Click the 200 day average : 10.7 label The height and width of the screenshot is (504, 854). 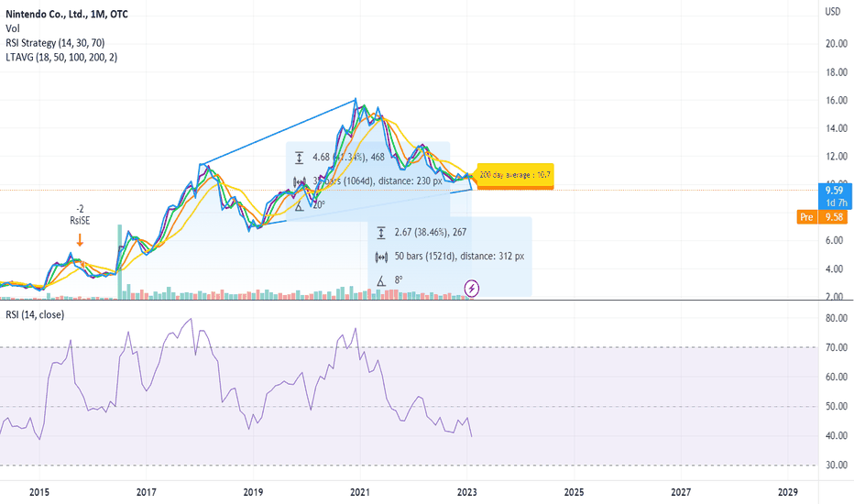point(515,175)
